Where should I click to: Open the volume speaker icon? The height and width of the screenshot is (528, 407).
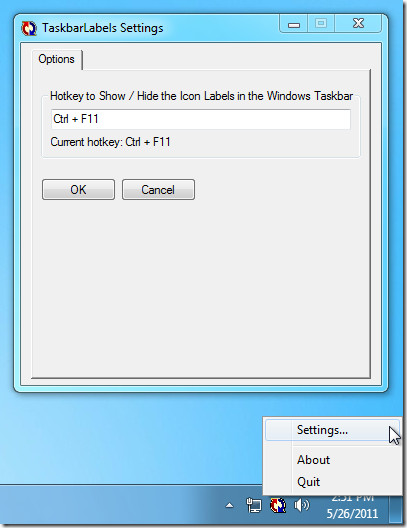(302, 505)
